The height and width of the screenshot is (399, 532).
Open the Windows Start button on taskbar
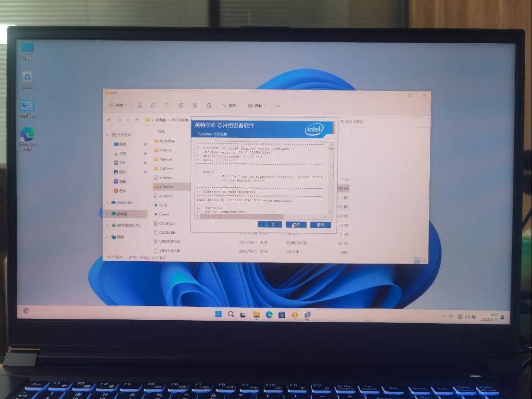click(218, 314)
